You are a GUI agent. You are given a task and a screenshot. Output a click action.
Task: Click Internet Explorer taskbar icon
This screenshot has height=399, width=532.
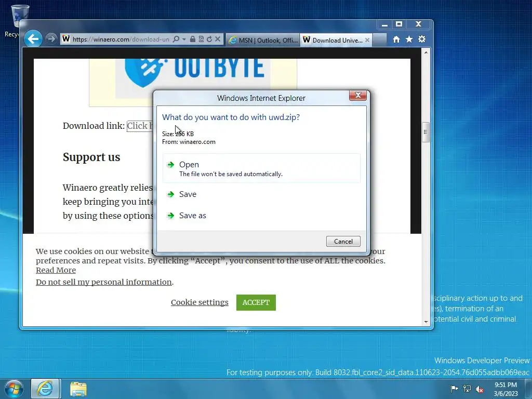pos(45,389)
